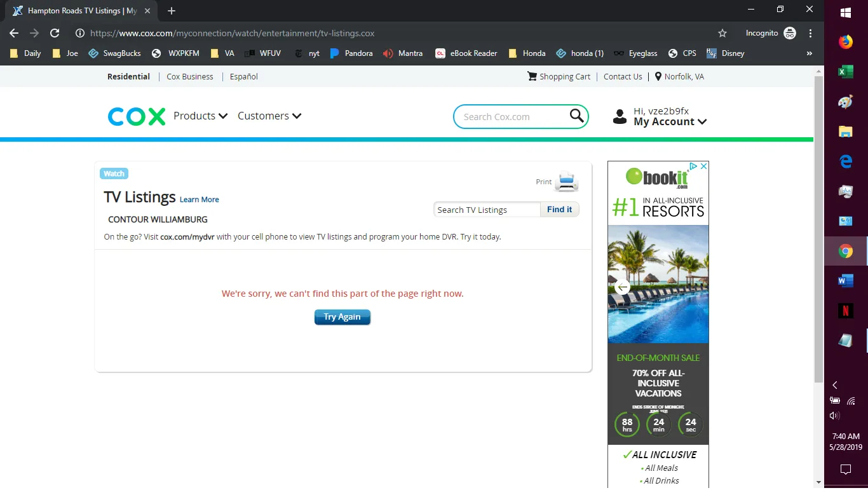Expand the Products dropdown menu
Viewport: 868px width, 502px height.
click(x=200, y=116)
